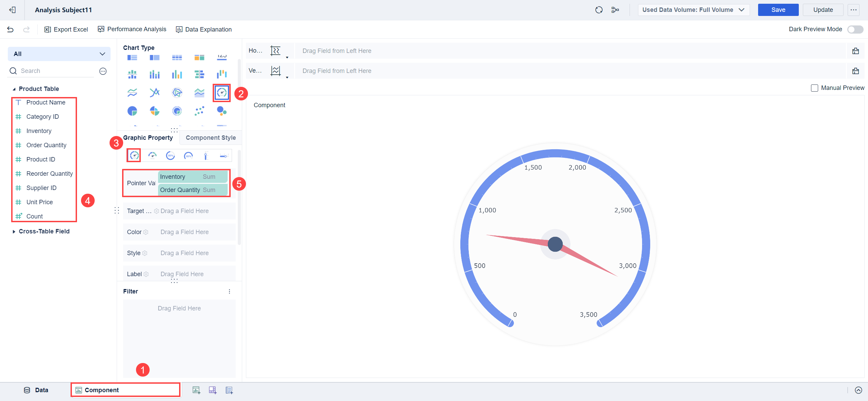The image size is (868, 401).
Task: Choose the semicircle pointer gauge style
Action: click(152, 155)
